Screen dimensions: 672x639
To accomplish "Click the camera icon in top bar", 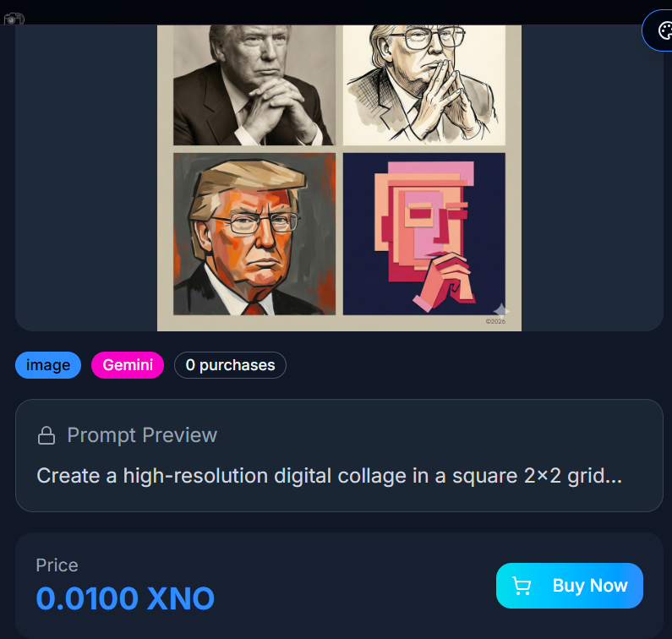I will [14, 19].
